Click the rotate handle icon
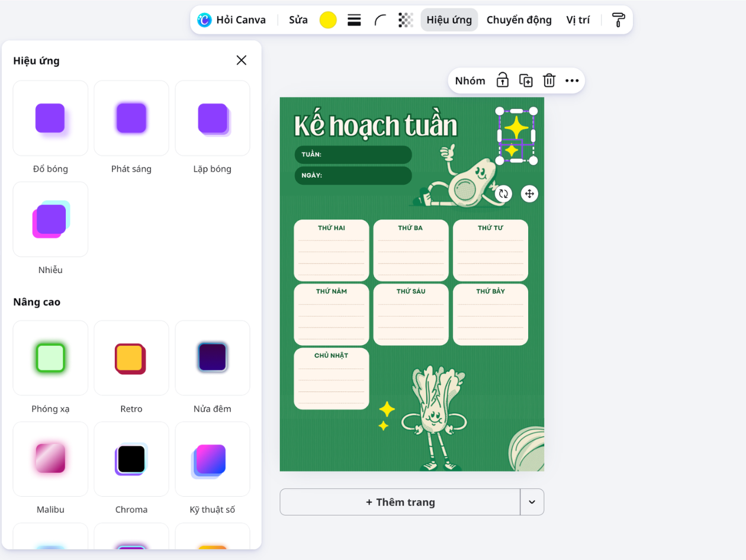 point(503,194)
